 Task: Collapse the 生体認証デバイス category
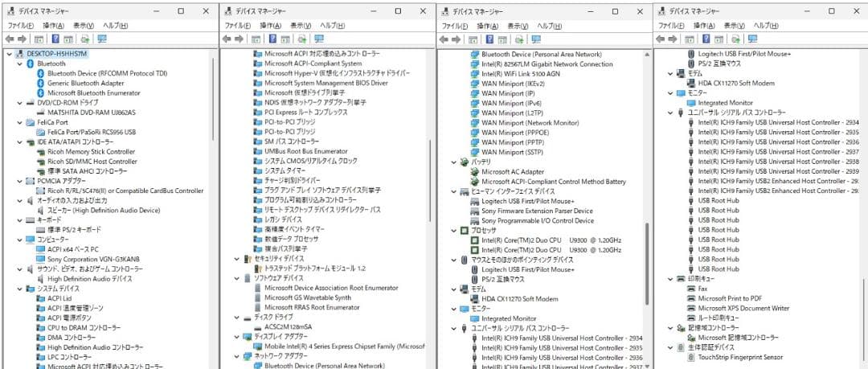(671, 347)
